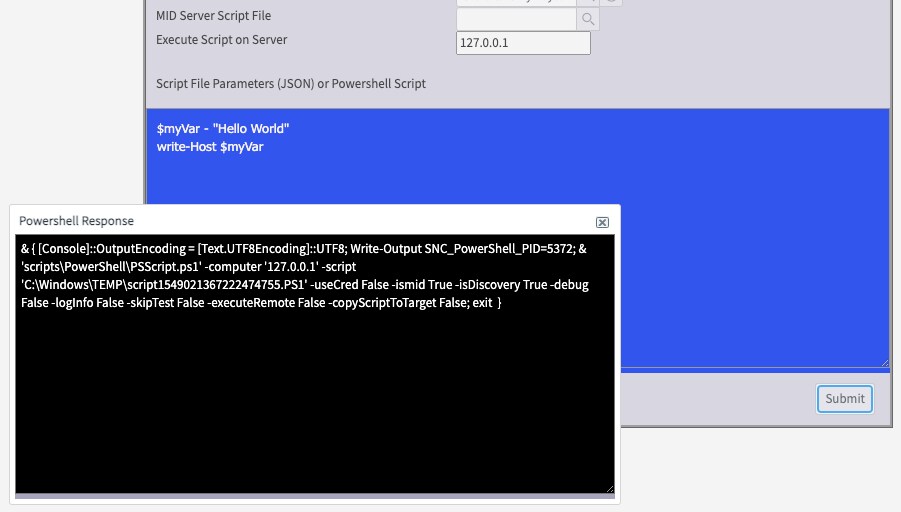Click the 'MID Server Script File' label

[213, 16]
